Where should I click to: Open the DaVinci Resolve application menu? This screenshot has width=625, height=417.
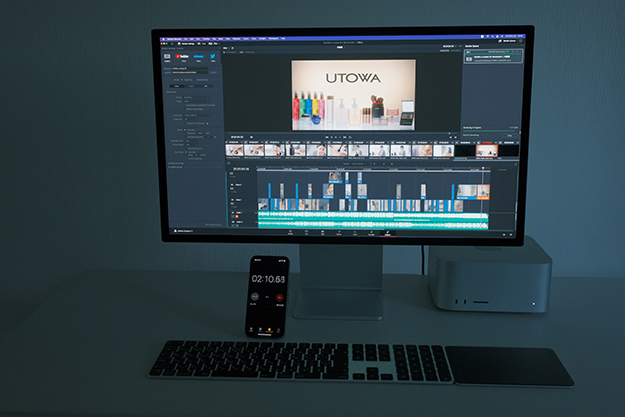click(174, 39)
